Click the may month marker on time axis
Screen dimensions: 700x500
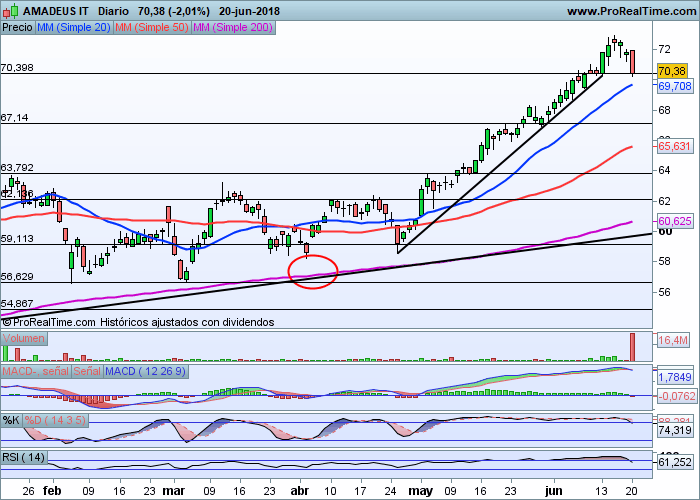(421, 491)
